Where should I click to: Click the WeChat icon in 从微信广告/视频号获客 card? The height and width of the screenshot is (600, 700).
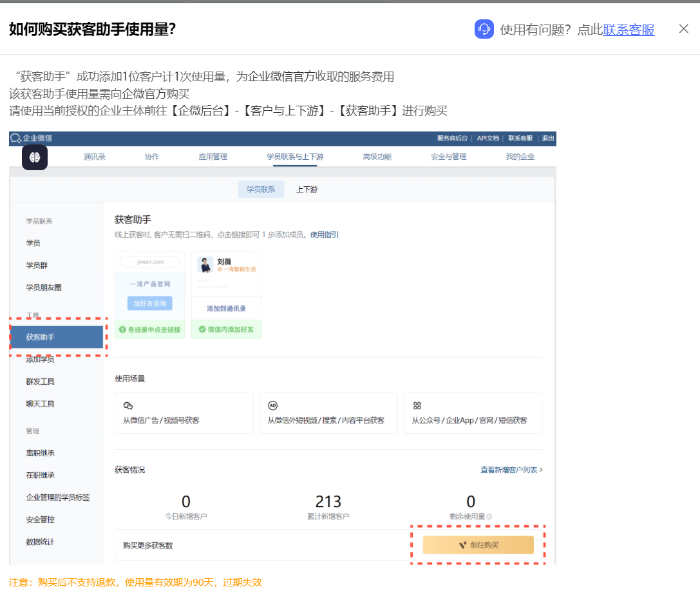[x=128, y=405]
